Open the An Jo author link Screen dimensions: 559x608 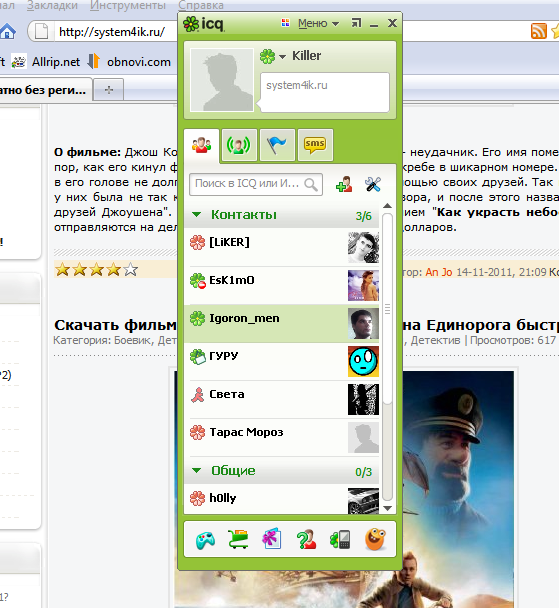(439, 272)
